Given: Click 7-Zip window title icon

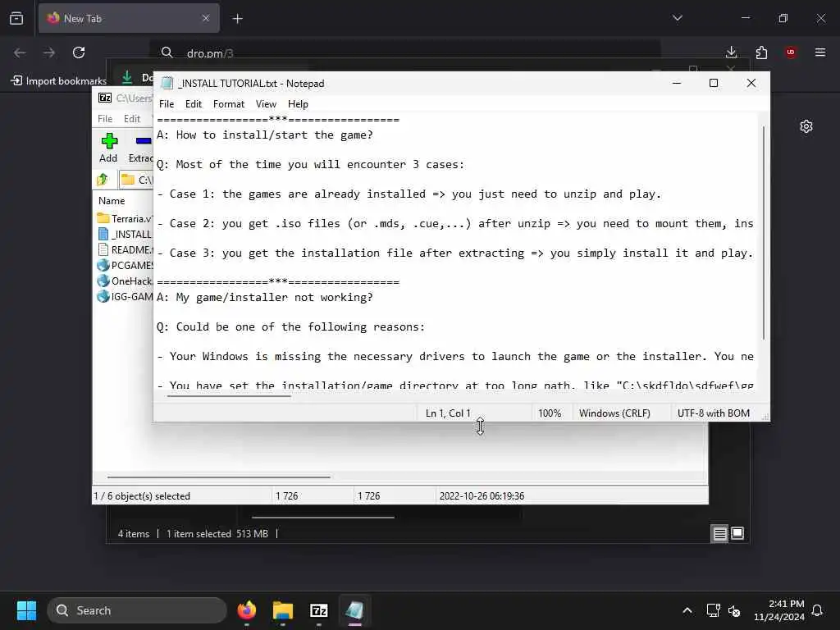Looking at the screenshot, I should coord(105,98).
